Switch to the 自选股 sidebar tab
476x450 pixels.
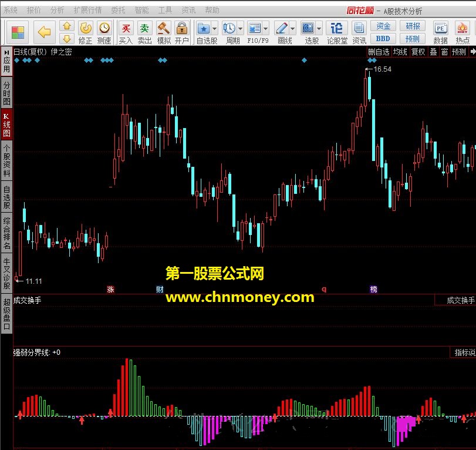click(x=6, y=197)
